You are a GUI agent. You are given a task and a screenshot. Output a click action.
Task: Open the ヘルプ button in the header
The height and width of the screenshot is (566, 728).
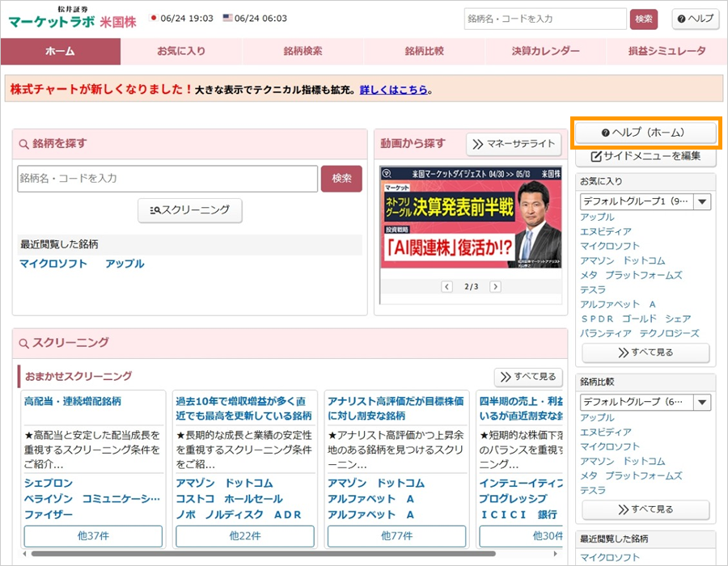696,19
